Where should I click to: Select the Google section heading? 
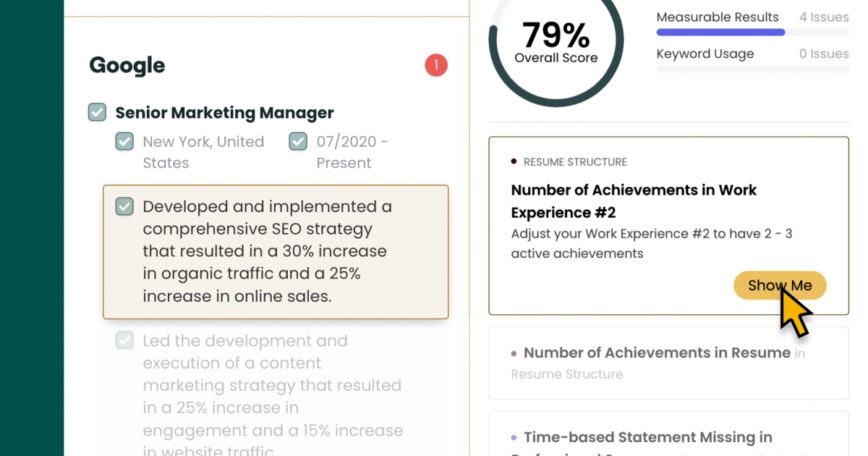(127, 66)
